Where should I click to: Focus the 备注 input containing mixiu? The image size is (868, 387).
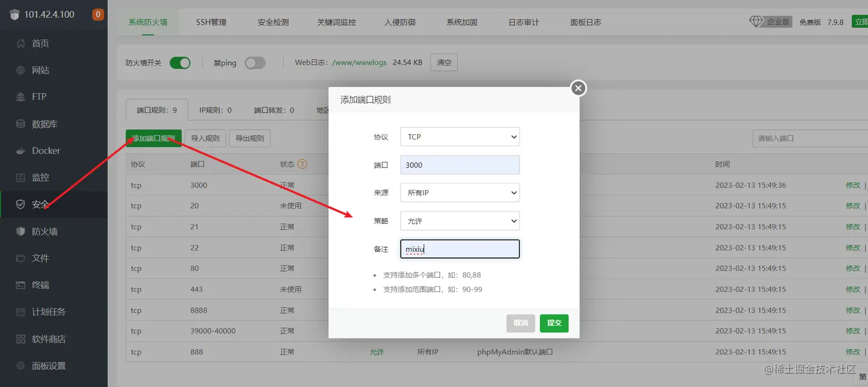tap(460, 249)
